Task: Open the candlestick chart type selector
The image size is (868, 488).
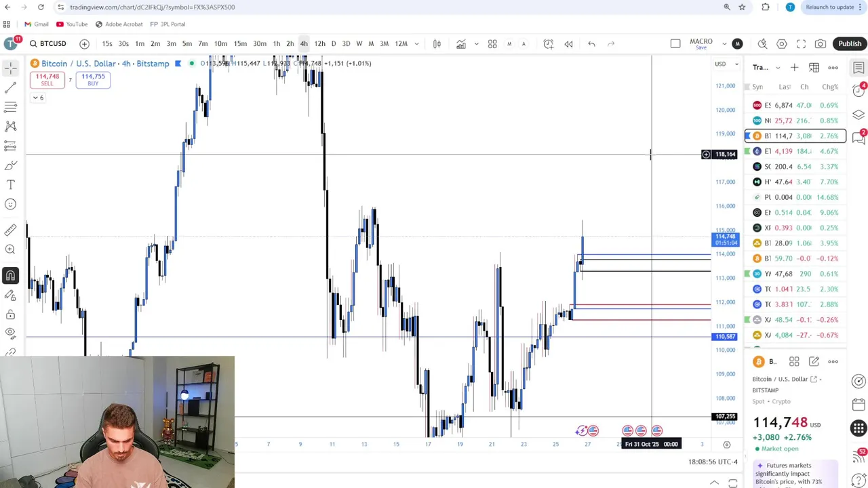Action: pyautogui.click(x=437, y=44)
